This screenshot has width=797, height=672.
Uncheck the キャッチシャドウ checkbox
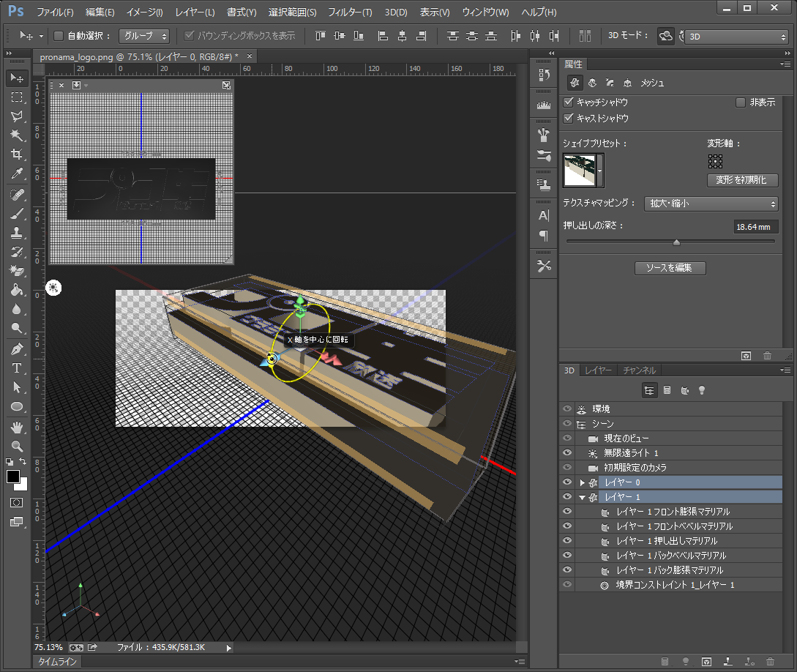click(569, 102)
